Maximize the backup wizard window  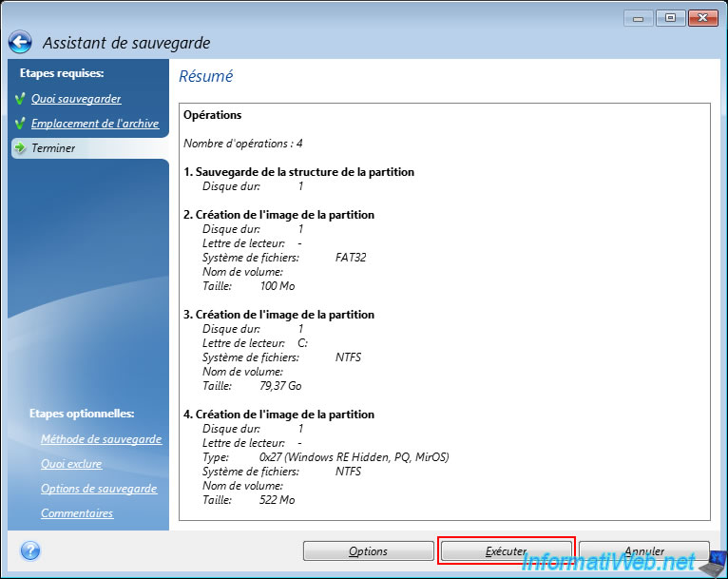pyautogui.click(x=669, y=18)
